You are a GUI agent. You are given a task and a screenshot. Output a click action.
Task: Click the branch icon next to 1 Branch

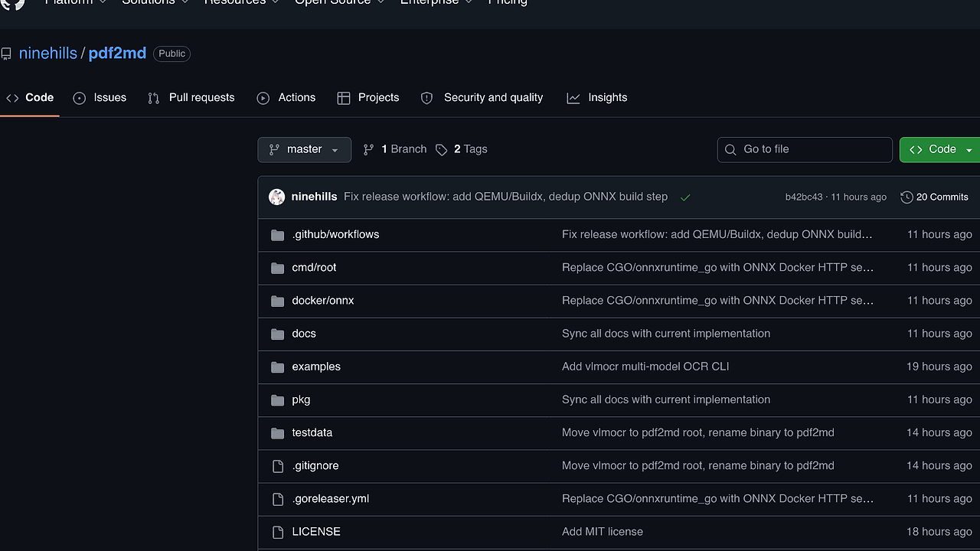point(369,149)
